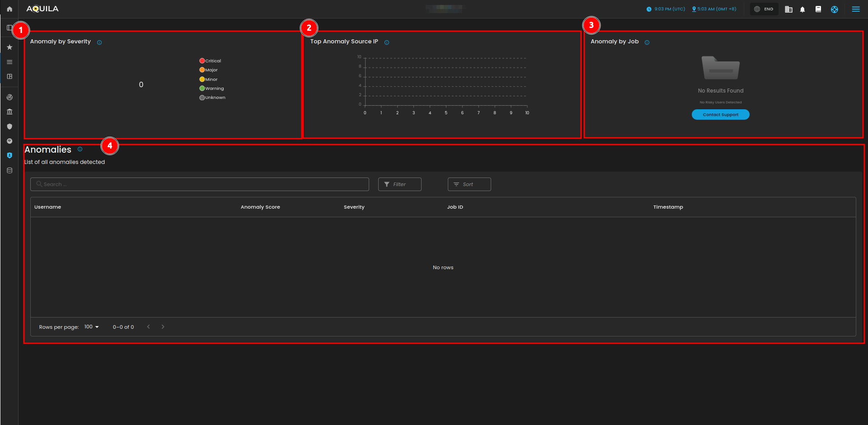Screen dimensions: 868x425
Task: Open the bank building sidebar icon
Action: [x=9, y=112]
